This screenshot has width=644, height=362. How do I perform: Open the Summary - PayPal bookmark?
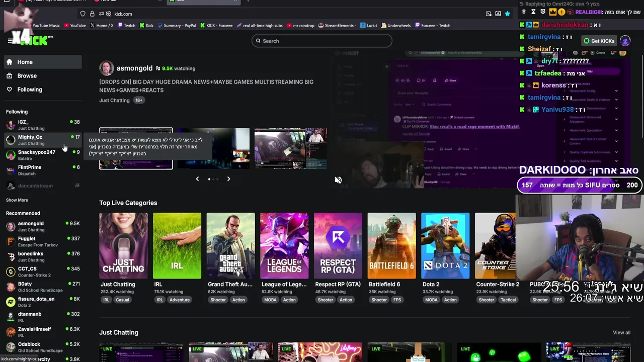tap(177, 25)
